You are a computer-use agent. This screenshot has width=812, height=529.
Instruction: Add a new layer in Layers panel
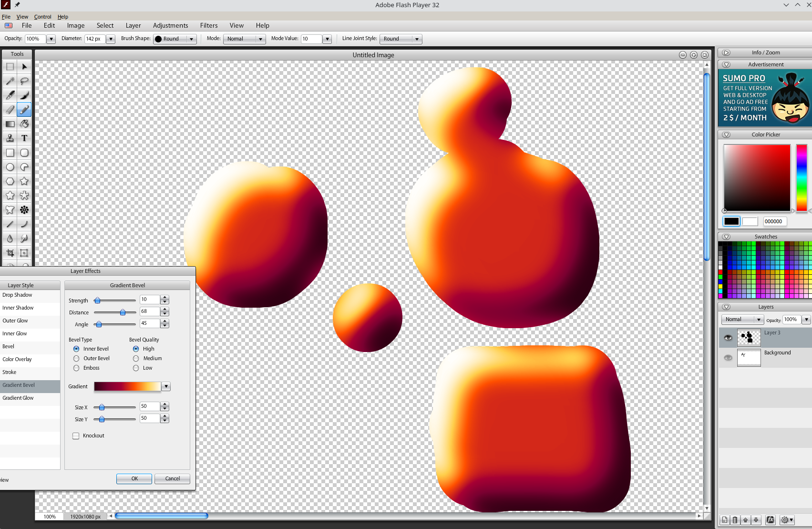tap(725, 520)
